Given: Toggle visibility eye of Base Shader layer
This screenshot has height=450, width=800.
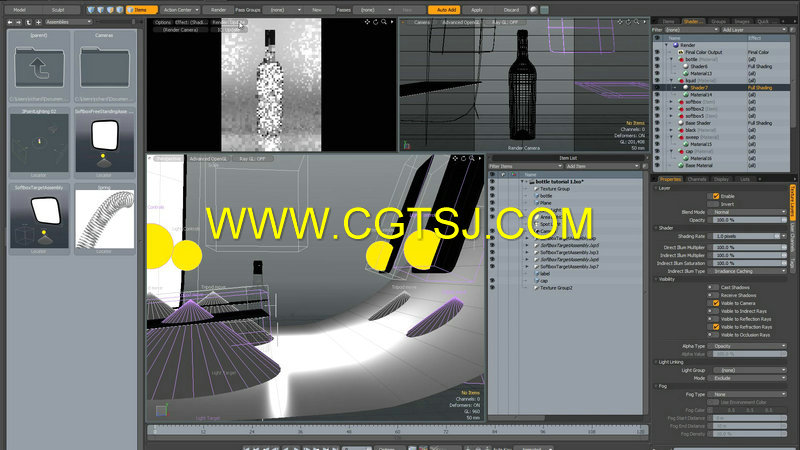Looking at the screenshot, I should coord(657,123).
